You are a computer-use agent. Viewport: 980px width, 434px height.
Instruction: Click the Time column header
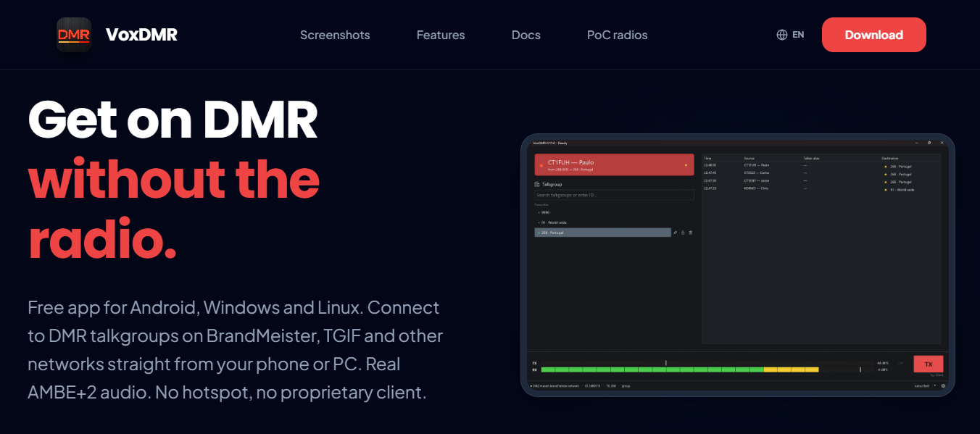pos(707,158)
